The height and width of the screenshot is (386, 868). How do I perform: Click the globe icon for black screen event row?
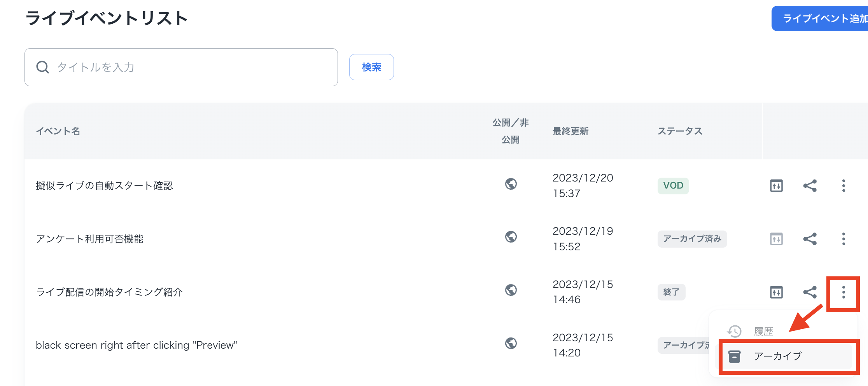click(x=511, y=344)
